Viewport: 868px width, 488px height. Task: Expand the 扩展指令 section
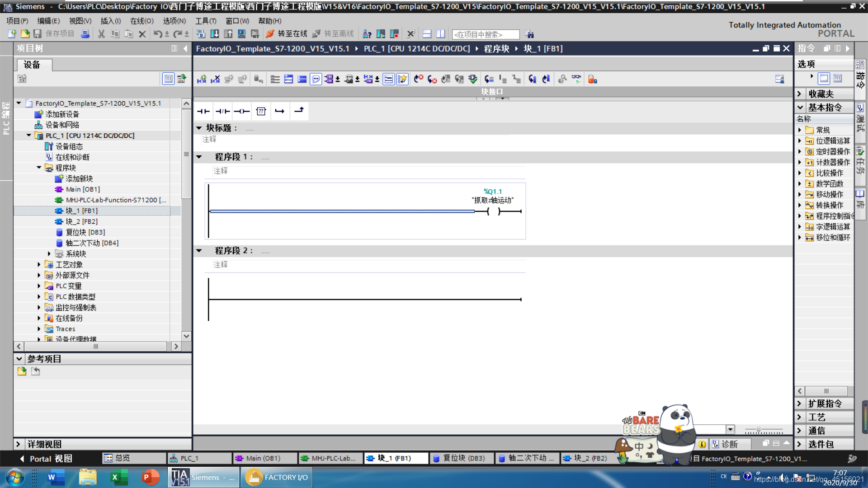pyautogui.click(x=799, y=404)
